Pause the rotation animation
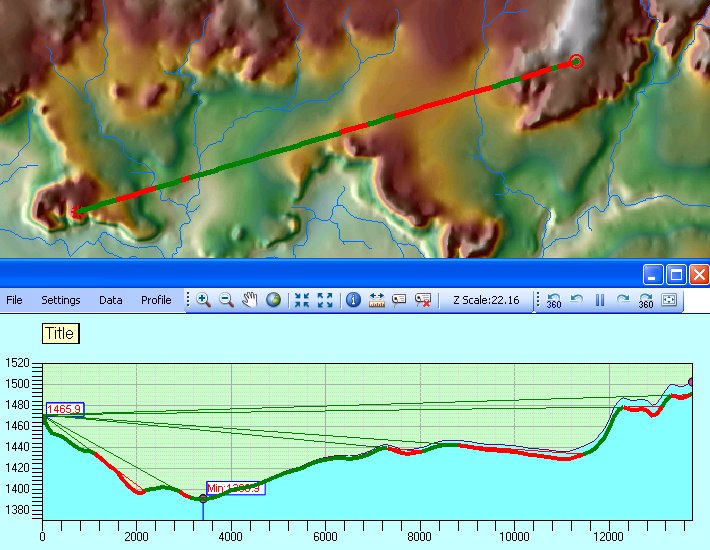The height and width of the screenshot is (550, 710). 600,299
